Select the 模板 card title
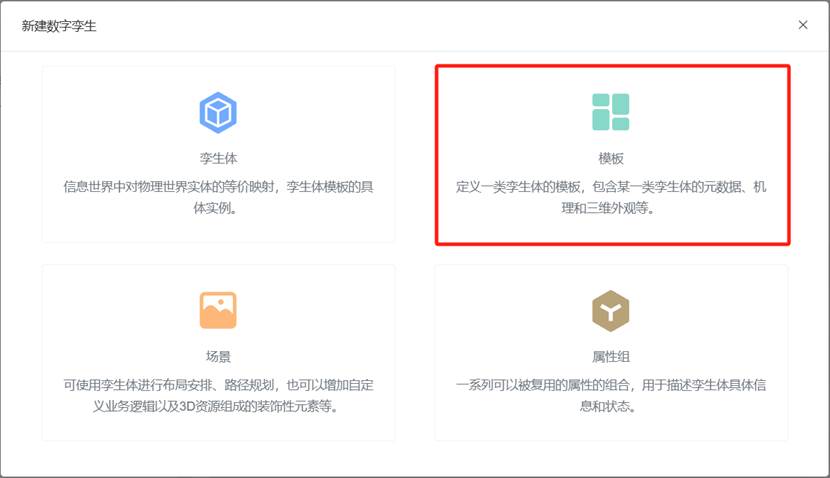This screenshot has height=478, width=830. [x=611, y=158]
